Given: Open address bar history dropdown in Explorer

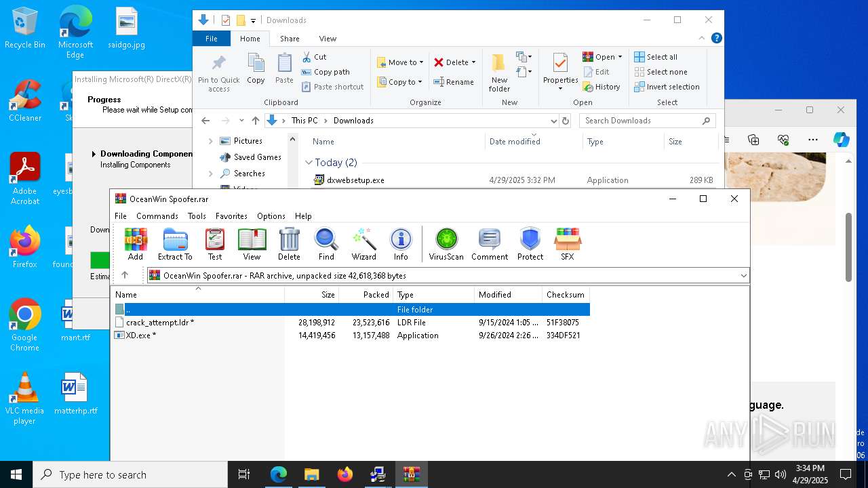Looking at the screenshot, I should click(553, 121).
